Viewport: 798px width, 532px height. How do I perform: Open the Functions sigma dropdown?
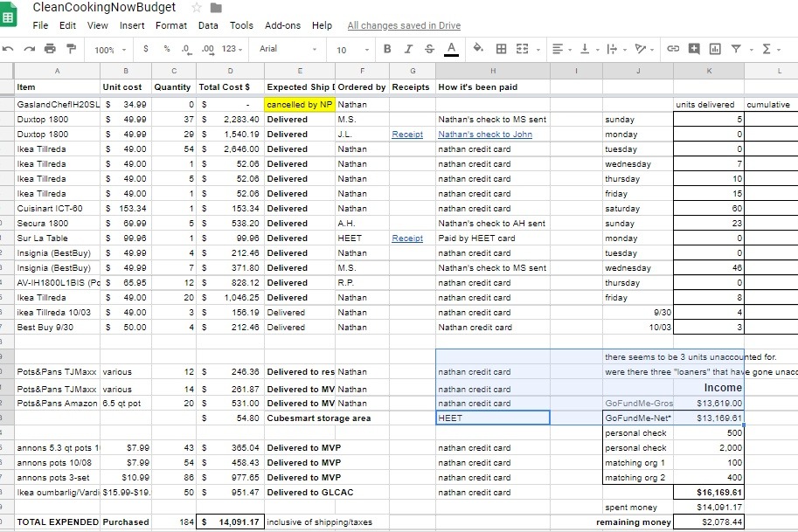pyautogui.click(x=771, y=49)
